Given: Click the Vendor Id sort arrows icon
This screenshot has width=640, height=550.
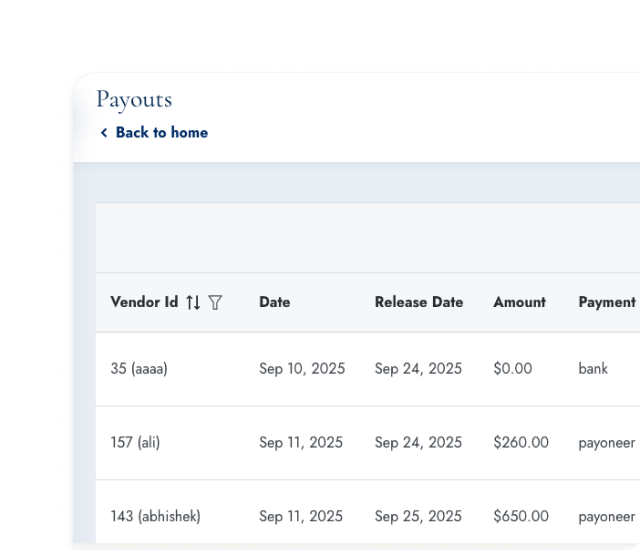Looking at the screenshot, I should point(194,302).
